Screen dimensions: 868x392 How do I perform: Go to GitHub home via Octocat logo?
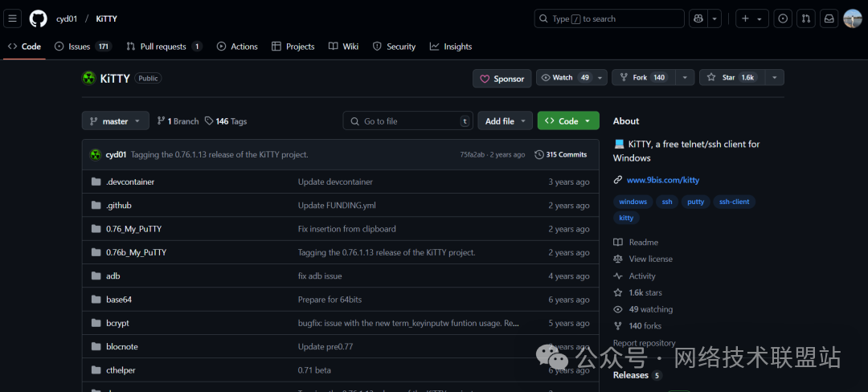point(39,18)
